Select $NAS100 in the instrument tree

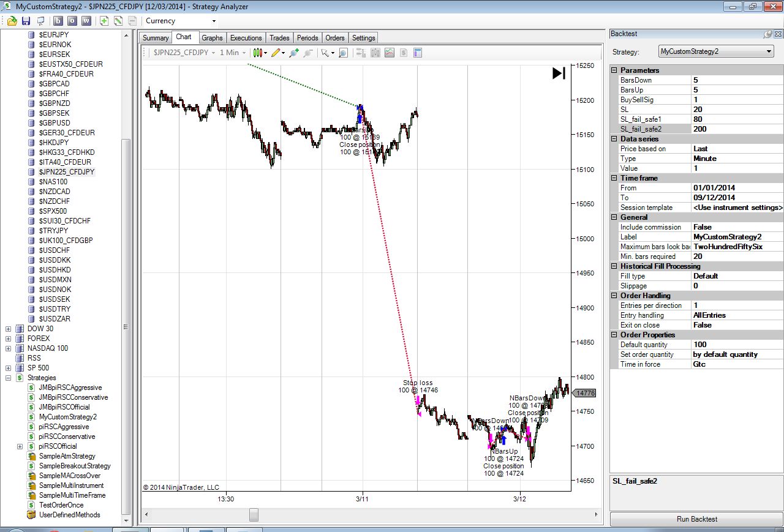[x=53, y=182]
